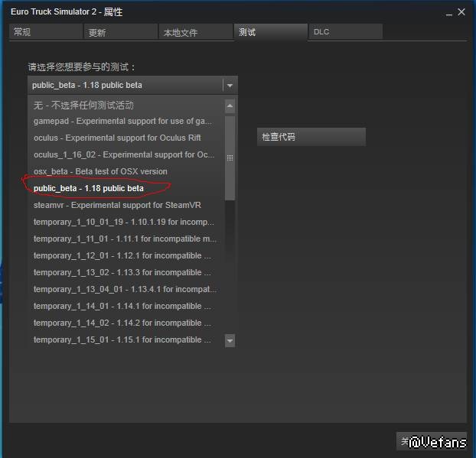Select oculus Experimental support for Oculus Rift
Viewport: 476px width, 458px height.
tap(126, 138)
